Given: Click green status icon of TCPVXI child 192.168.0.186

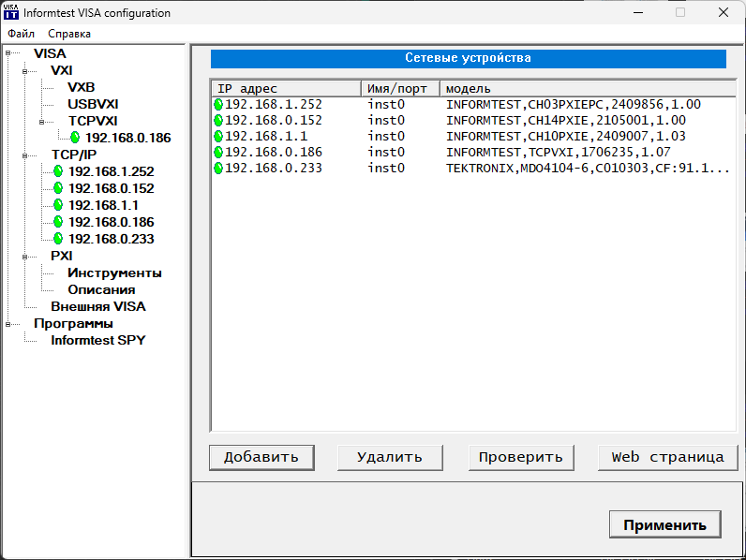Looking at the screenshot, I should pos(75,138).
